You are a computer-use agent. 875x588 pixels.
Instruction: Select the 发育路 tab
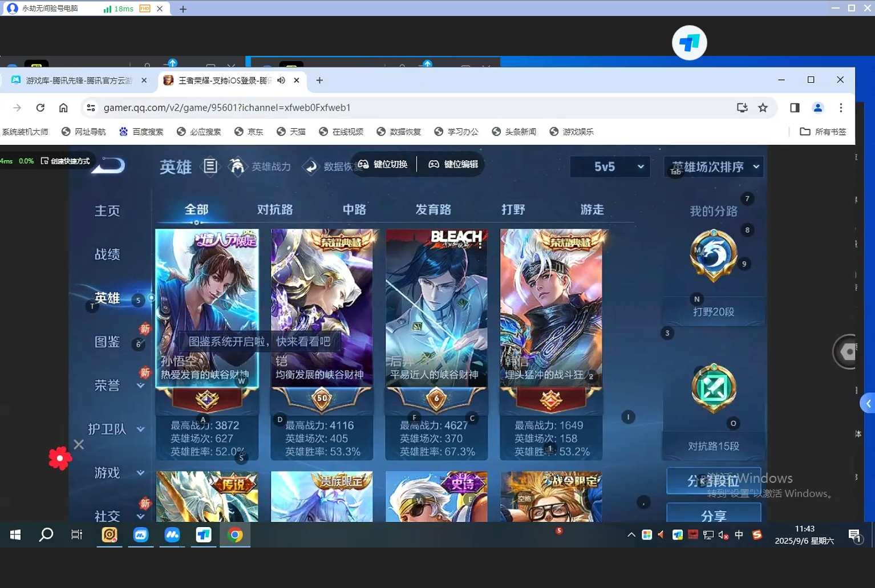click(434, 209)
